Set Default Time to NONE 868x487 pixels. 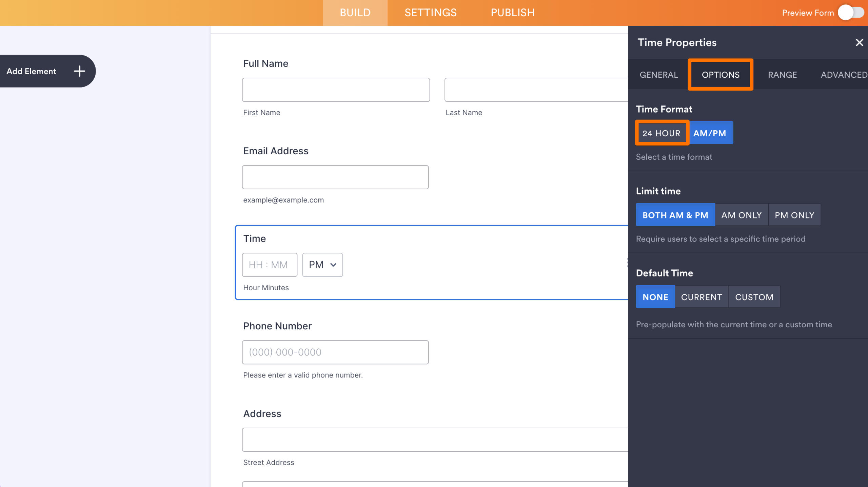[x=655, y=297]
